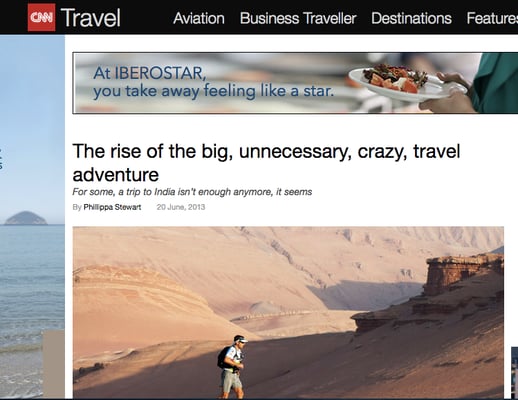
Task: Open the Features navigation item
Action: tap(492, 18)
